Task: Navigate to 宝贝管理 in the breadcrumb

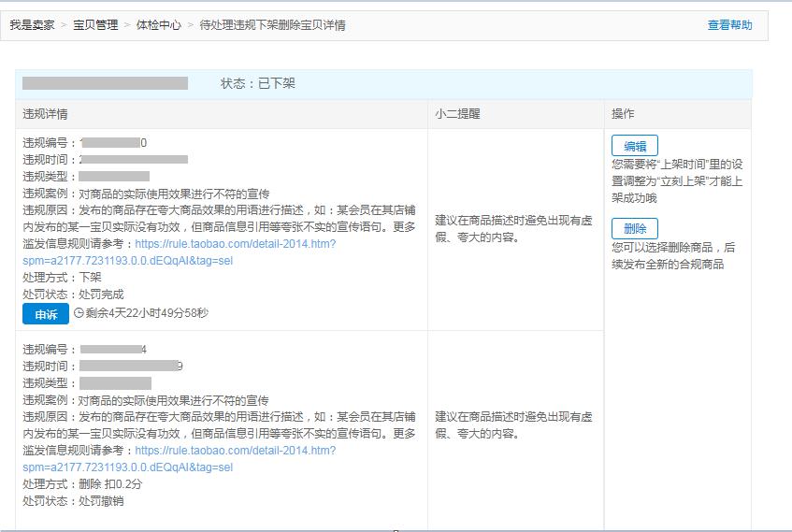Action: pyautogui.click(x=95, y=25)
